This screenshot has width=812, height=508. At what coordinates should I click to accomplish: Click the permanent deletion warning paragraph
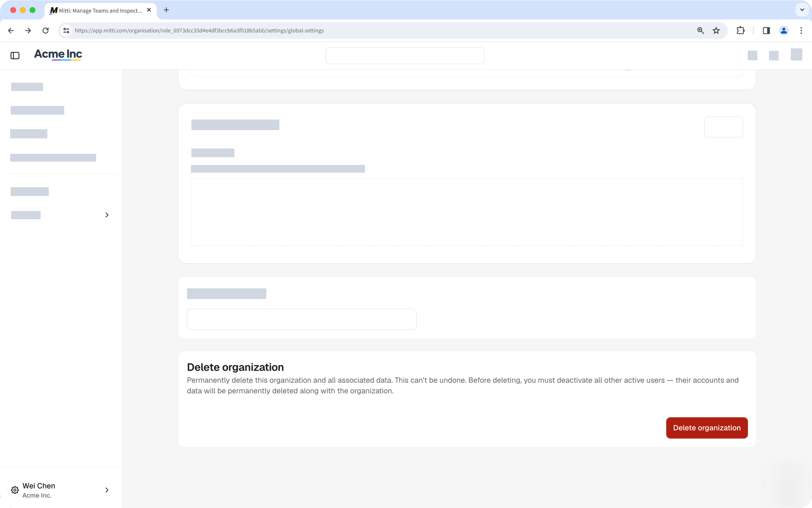[x=463, y=386]
